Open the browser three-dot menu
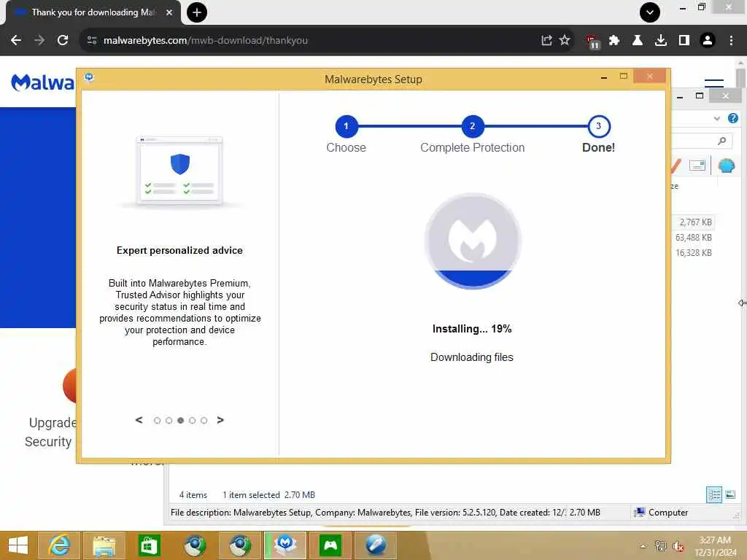Viewport: 747px width, 560px height. (x=731, y=41)
